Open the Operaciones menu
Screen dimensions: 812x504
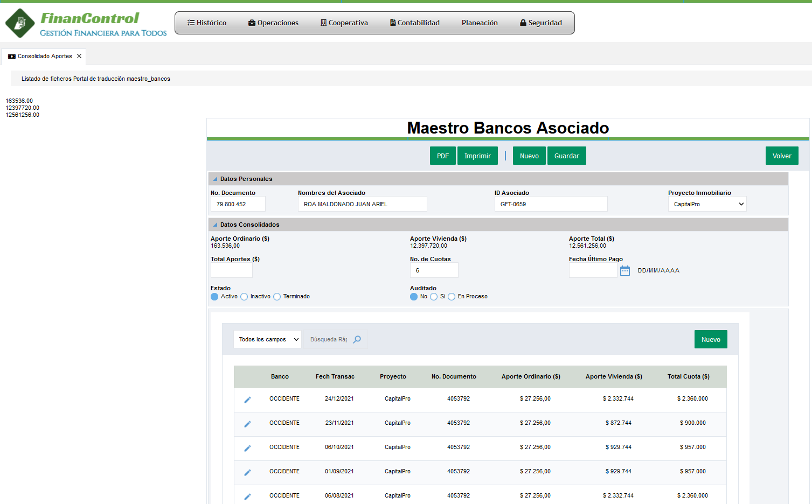click(x=273, y=23)
